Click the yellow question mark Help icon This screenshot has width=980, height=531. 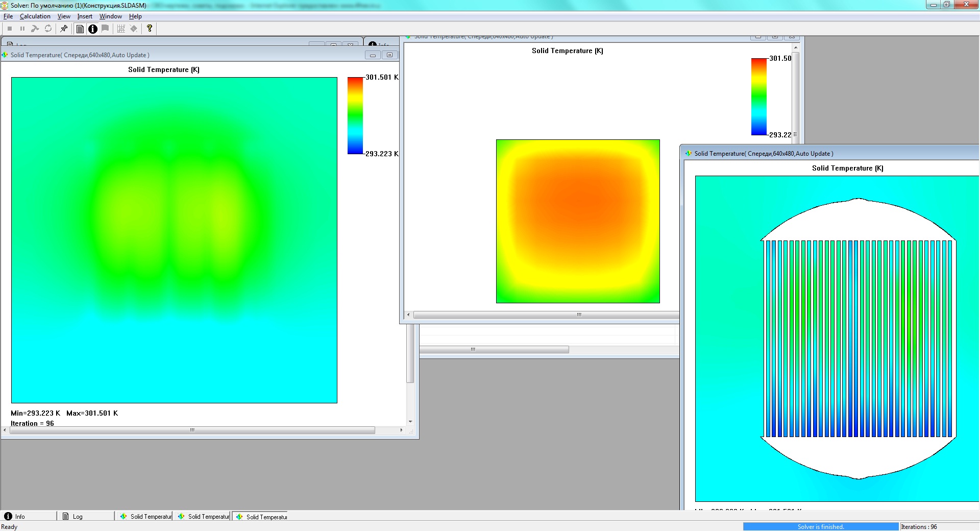coord(150,29)
